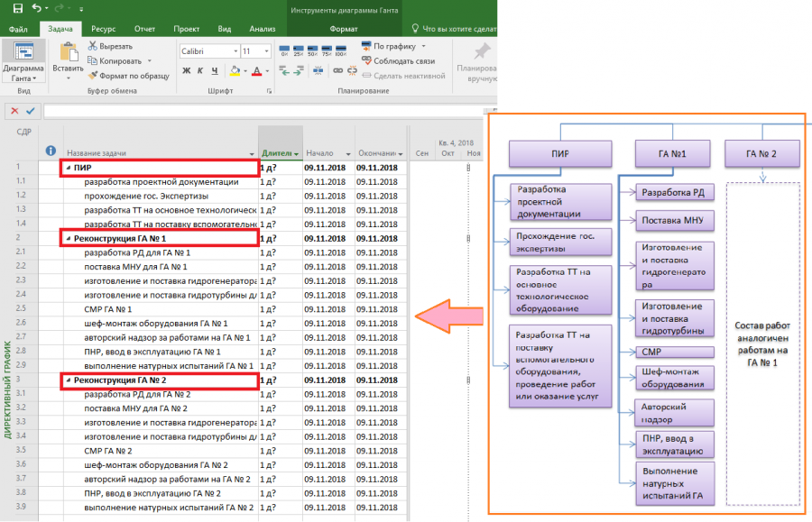The image size is (812, 522).
Task: Click the Cut scissors icon
Action: [x=93, y=46]
